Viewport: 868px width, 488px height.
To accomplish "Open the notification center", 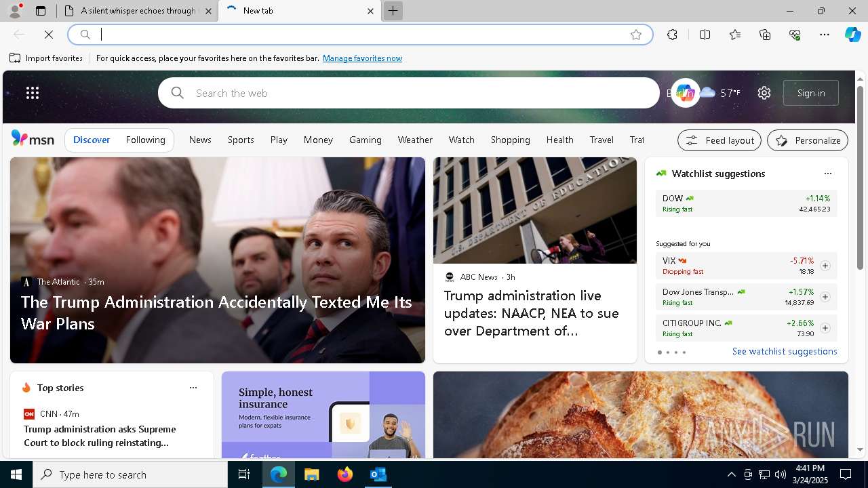I will click(x=846, y=474).
